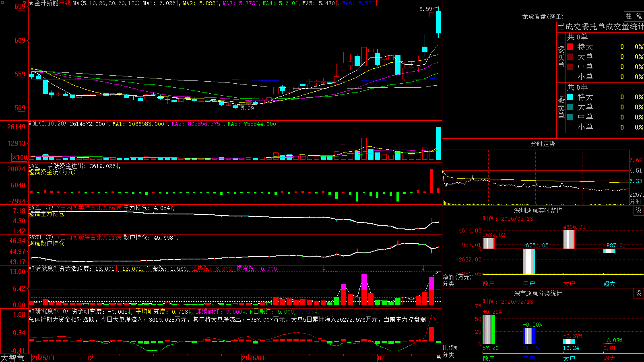
Task: Click 时间: 2026/02/13 in 实时监控 panel
Action: (x=508, y=219)
